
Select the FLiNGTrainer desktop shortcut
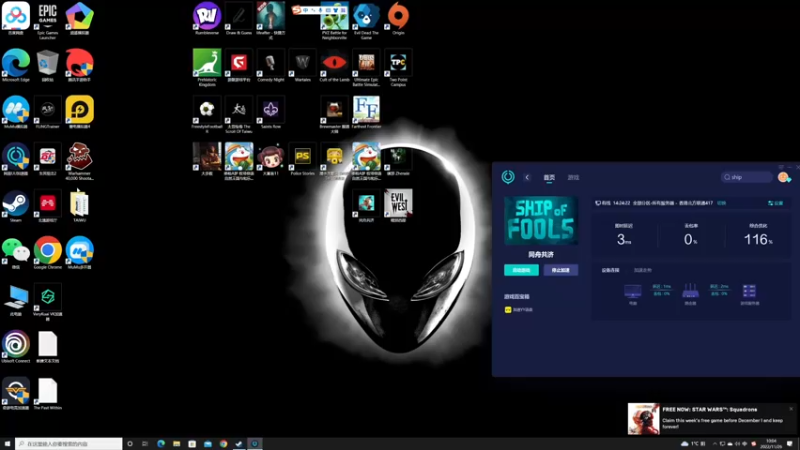(47, 113)
